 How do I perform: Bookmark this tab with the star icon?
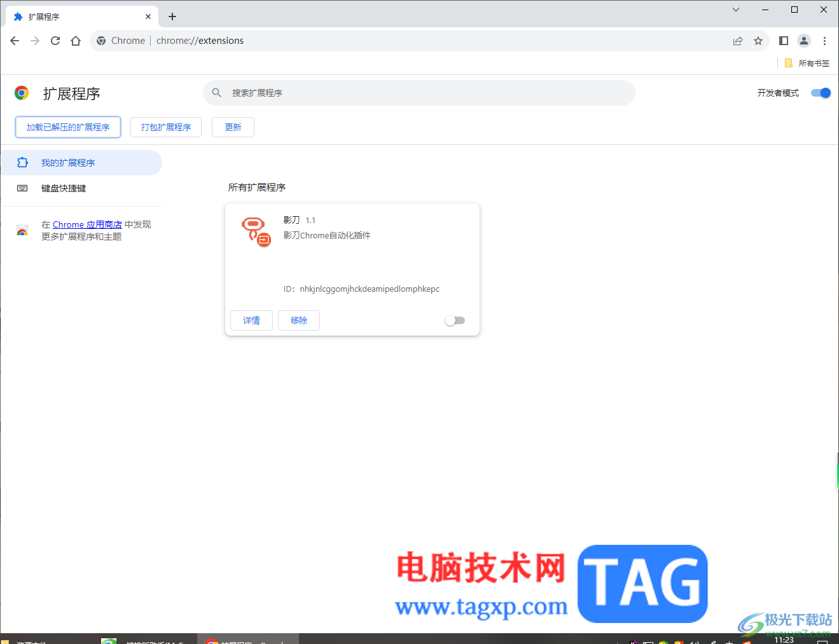click(x=758, y=41)
